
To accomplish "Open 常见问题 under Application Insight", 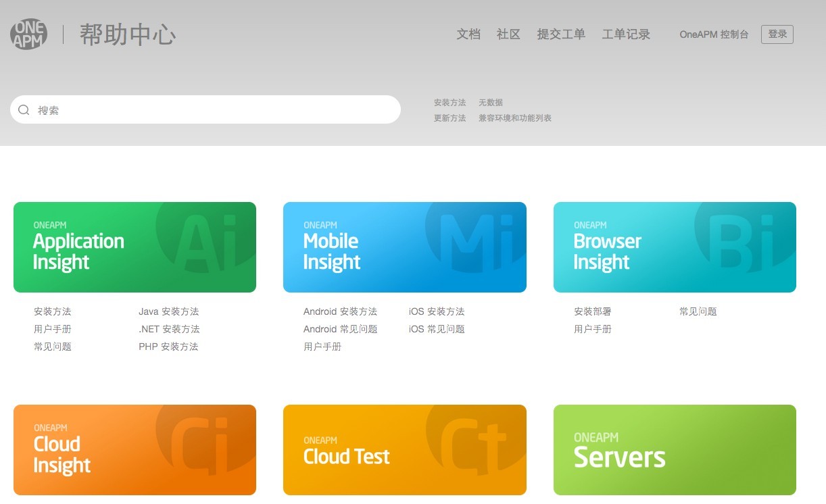I will click(53, 347).
